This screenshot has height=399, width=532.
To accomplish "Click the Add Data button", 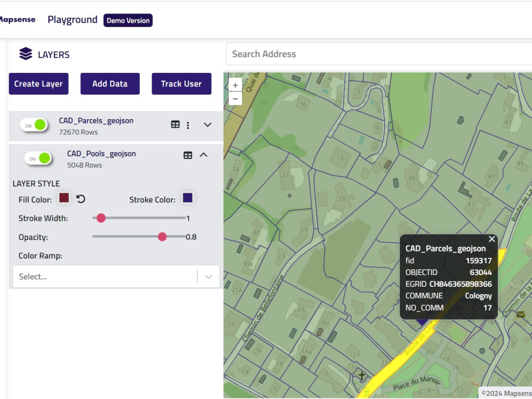I will click(110, 84).
